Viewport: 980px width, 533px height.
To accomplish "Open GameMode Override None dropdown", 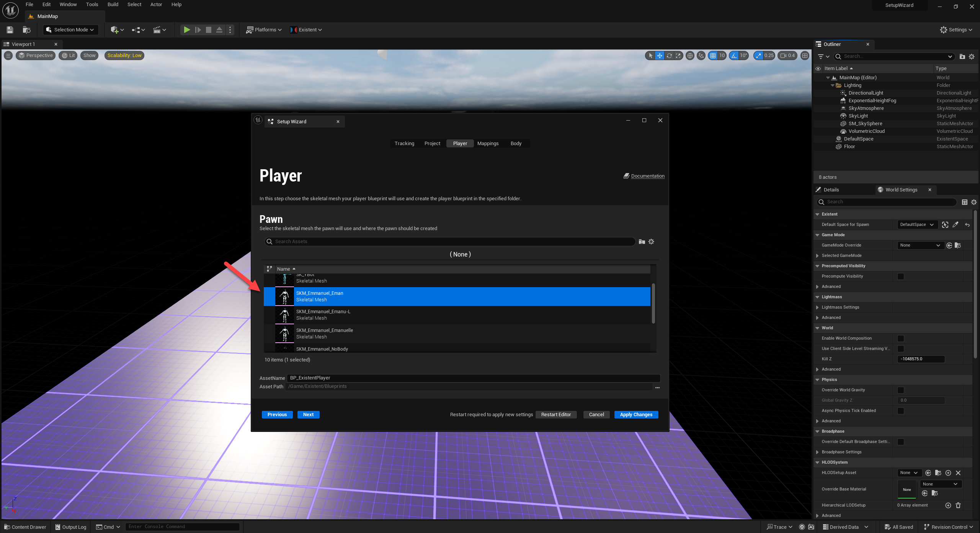I will pyautogui.click(x=920, y=245).
